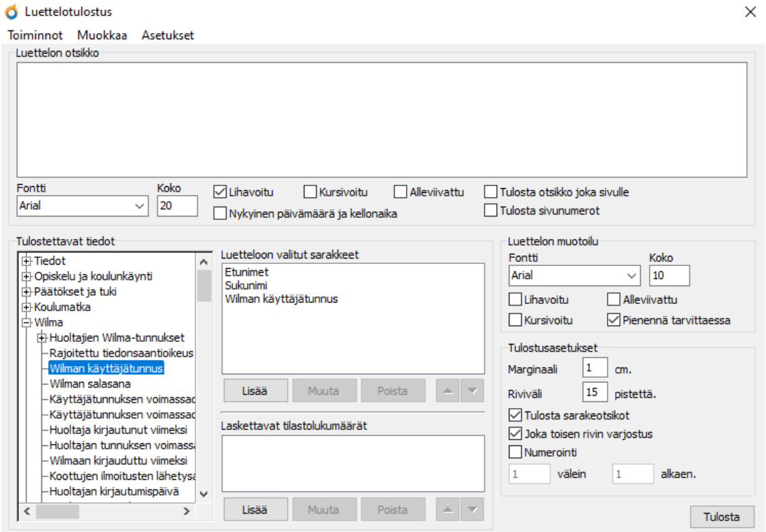Click the tree scroll up arrow

click(x=204, y=262)
